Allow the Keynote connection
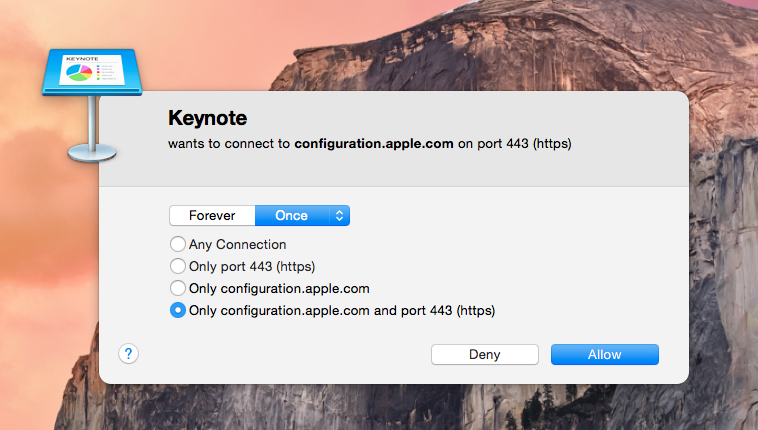Screen dimensions: 758x430 point(605,355)
